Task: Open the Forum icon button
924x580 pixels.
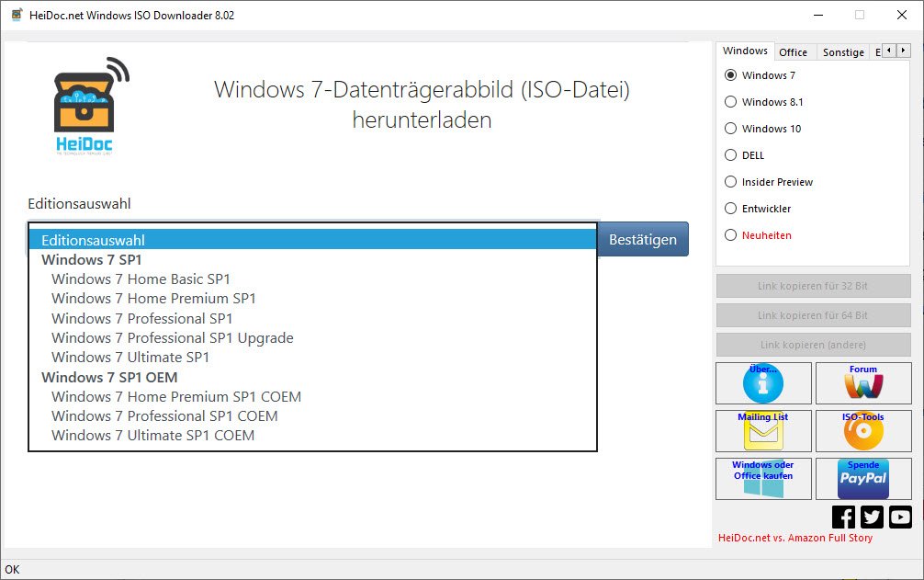Action: coord(863,383)
